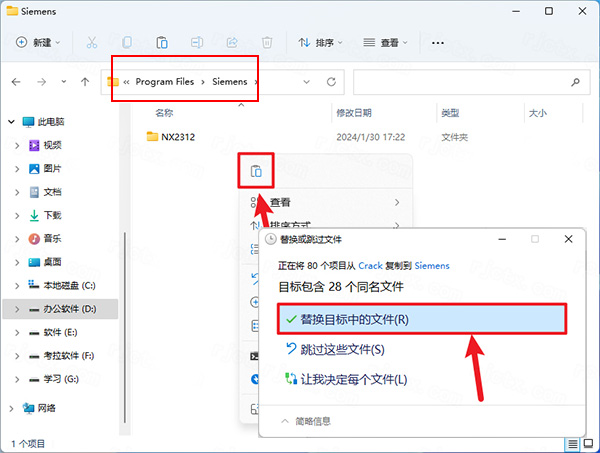Image resolution: width=600 pixels, height=453 pixels.
Task: Expand the 网络 tree node
Action: (x=11, y=408)
